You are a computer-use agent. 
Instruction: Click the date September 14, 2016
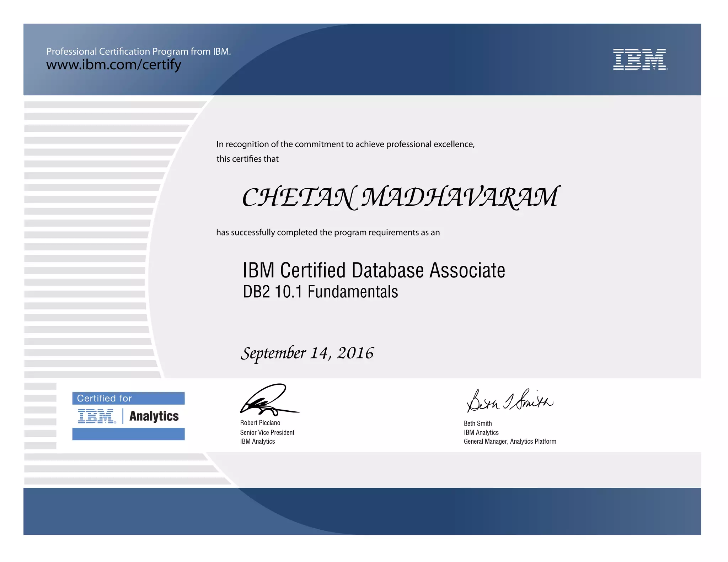[x=307, y=353]
